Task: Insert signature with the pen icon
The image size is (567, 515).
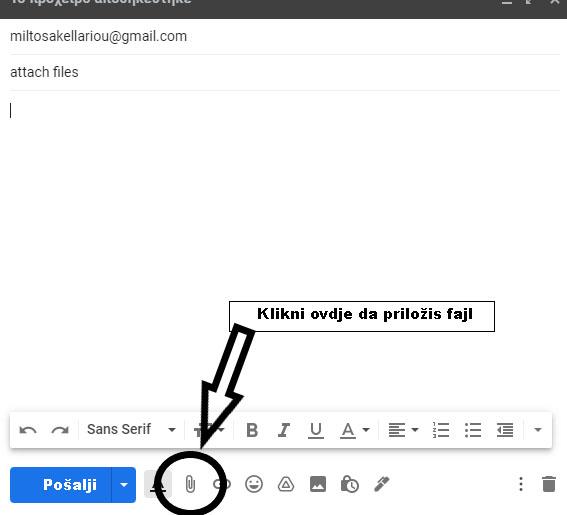Action: [x=382, y=484]
